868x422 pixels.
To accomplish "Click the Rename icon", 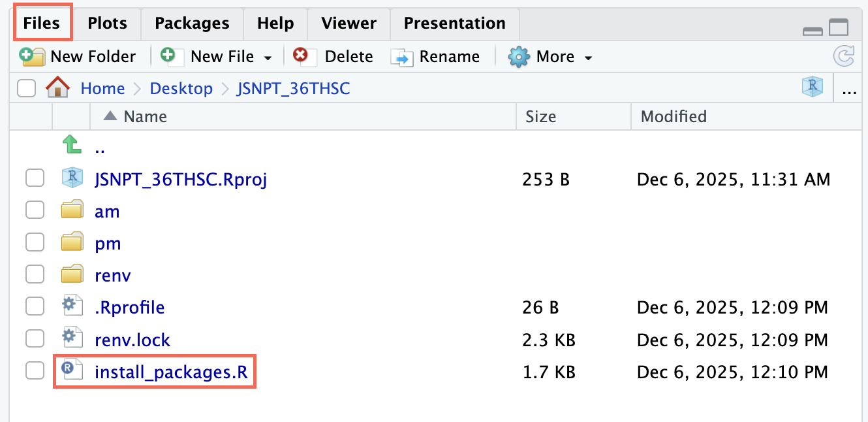I will point(402,57).
